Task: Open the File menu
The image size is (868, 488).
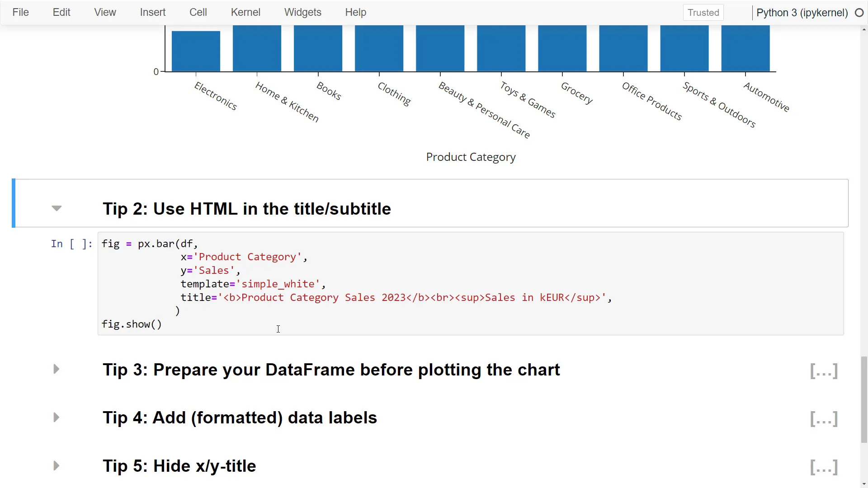Action: point(20,12)
